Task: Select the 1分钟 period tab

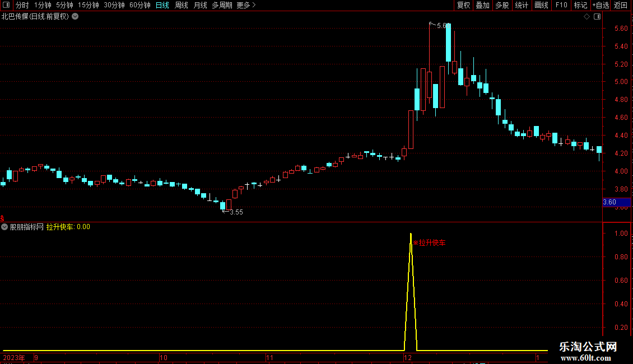Action: (43, 5)
